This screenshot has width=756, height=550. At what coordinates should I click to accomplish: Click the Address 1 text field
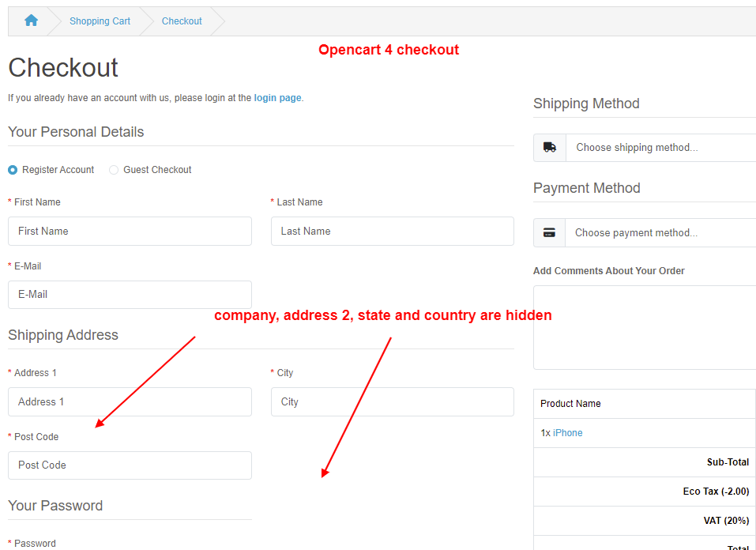pos(130,402)
